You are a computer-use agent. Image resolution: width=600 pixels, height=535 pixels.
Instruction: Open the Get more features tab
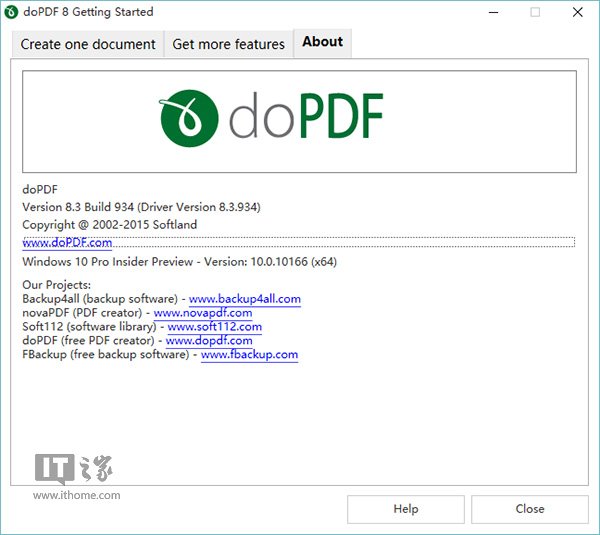click(x=228, y=44)
